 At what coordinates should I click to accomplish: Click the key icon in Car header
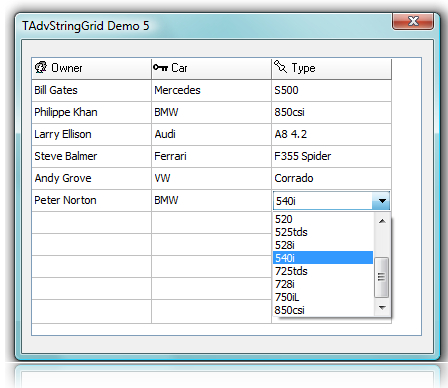tap(160, 68)
